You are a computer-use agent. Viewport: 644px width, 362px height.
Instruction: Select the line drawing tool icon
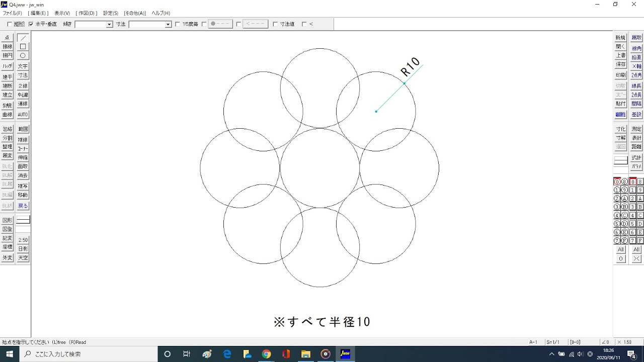coord(23,38)
